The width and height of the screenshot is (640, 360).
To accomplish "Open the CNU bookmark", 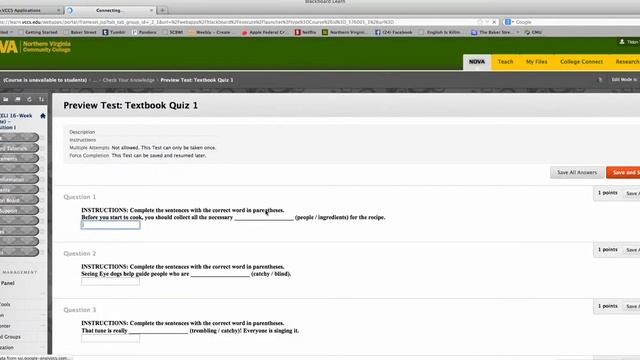I will (x=533, y=32).
